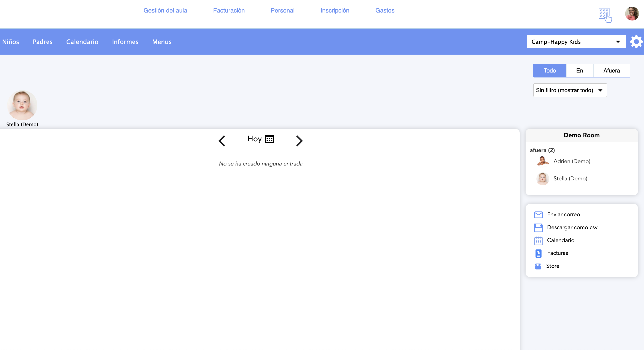Open the Camp-Happy Kids dropdown
This screenshot has height=350, width=644.
click(576, 42)
